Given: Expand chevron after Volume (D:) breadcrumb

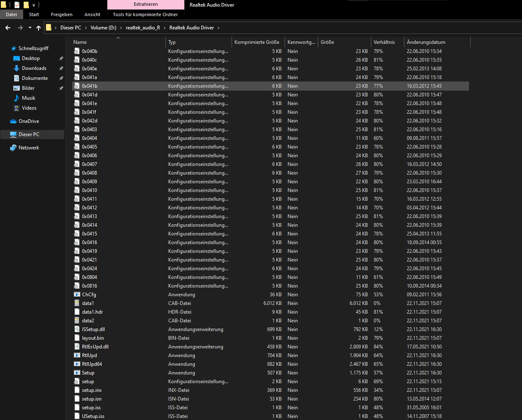Looking at the screenshot, I should 121,28.
